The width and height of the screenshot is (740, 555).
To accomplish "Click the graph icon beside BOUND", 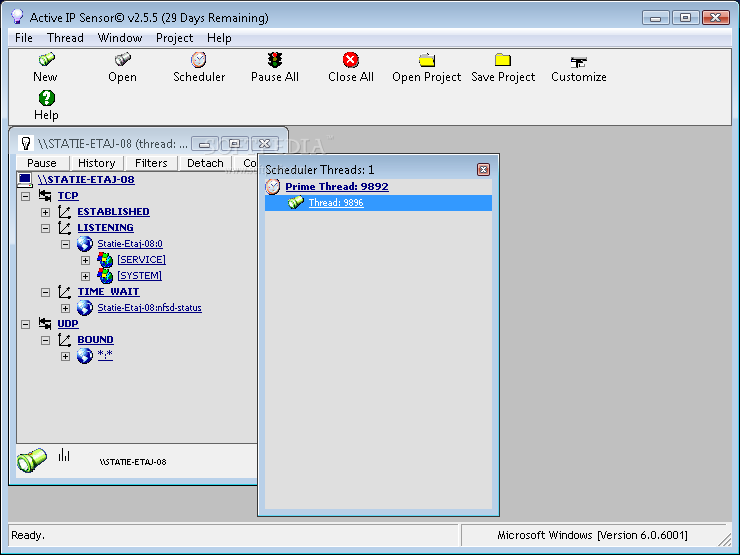I will coord(65,340).
